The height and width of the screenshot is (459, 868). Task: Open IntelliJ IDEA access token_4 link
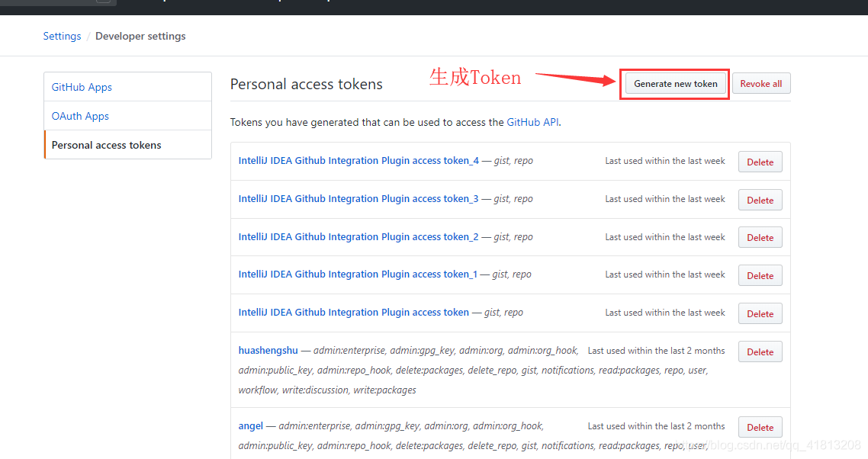pyautogui.click(x=358, y=161)
